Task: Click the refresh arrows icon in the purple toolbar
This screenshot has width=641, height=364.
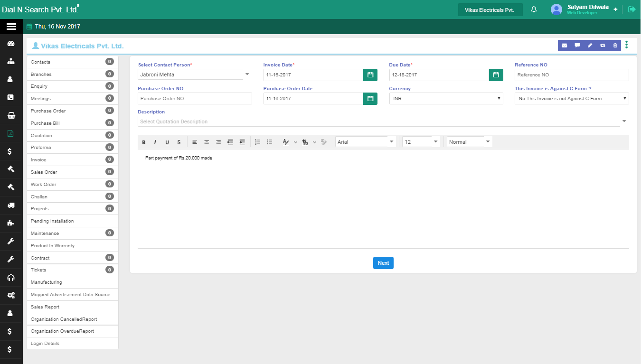Action: (603, 46)
